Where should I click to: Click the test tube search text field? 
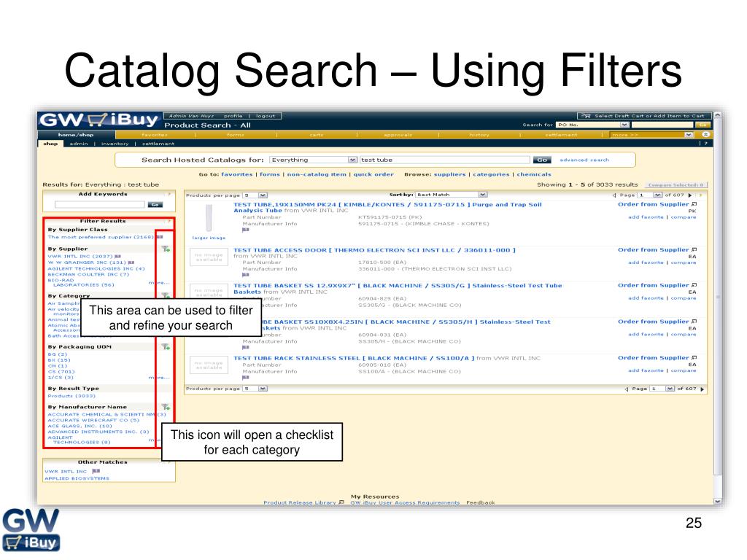[x=444, y=160]
